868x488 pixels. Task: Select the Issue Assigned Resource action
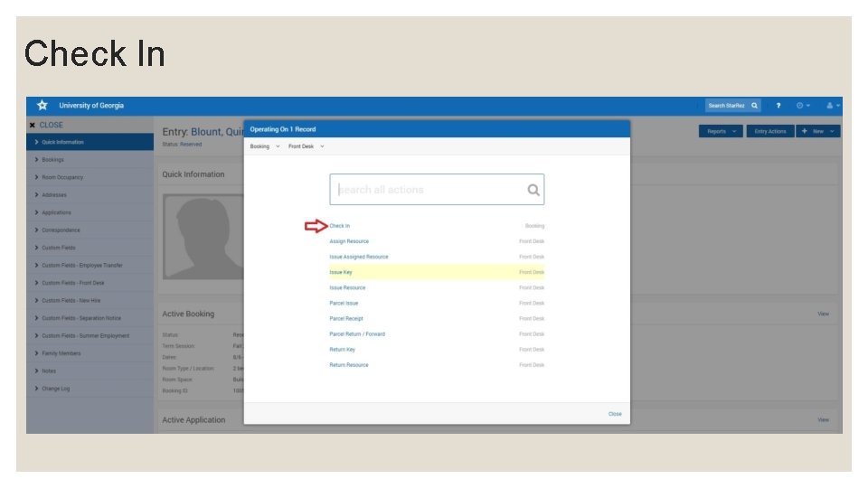359,257
